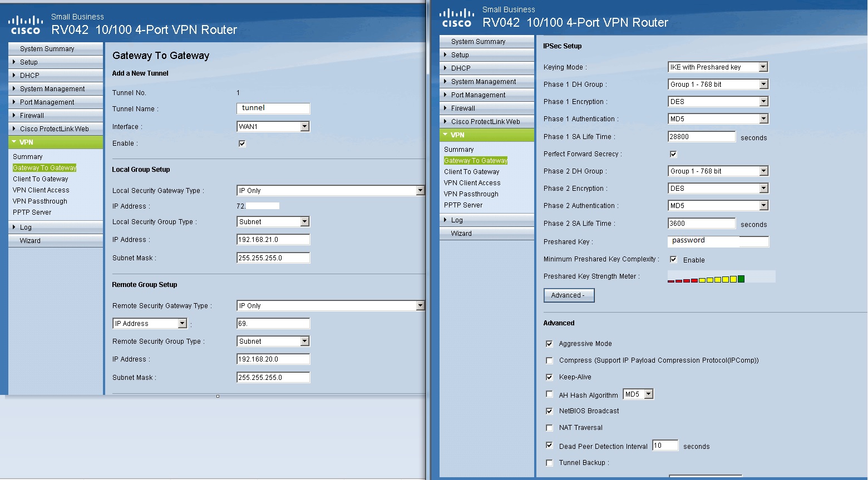Image resolution: width=868 pixels, height=480 pixels.
Task: Open the Phase 2 DH Group dropdown
Action: click(x=718, y=171)
